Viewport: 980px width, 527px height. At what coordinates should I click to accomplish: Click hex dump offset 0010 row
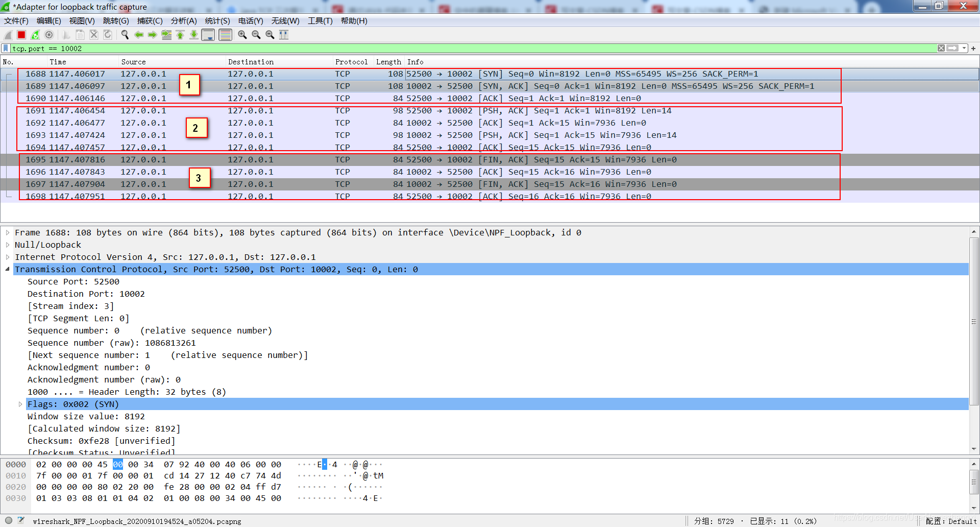[16, 475]
